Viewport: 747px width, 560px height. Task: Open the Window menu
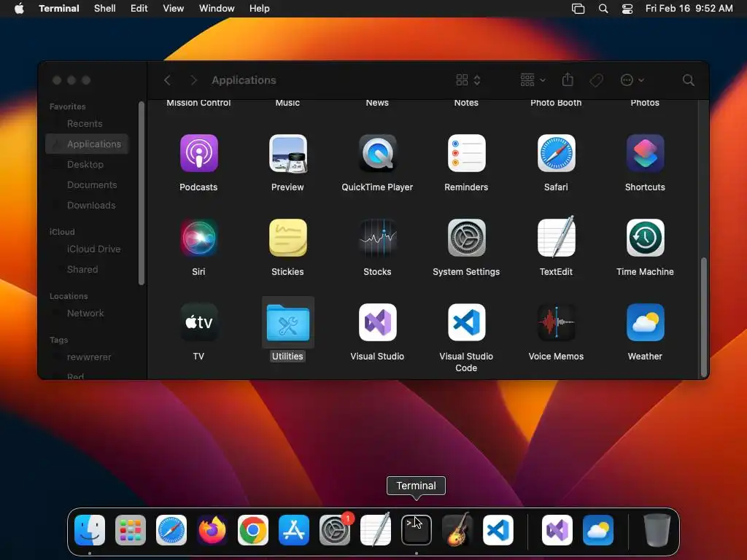pos(217,9)
